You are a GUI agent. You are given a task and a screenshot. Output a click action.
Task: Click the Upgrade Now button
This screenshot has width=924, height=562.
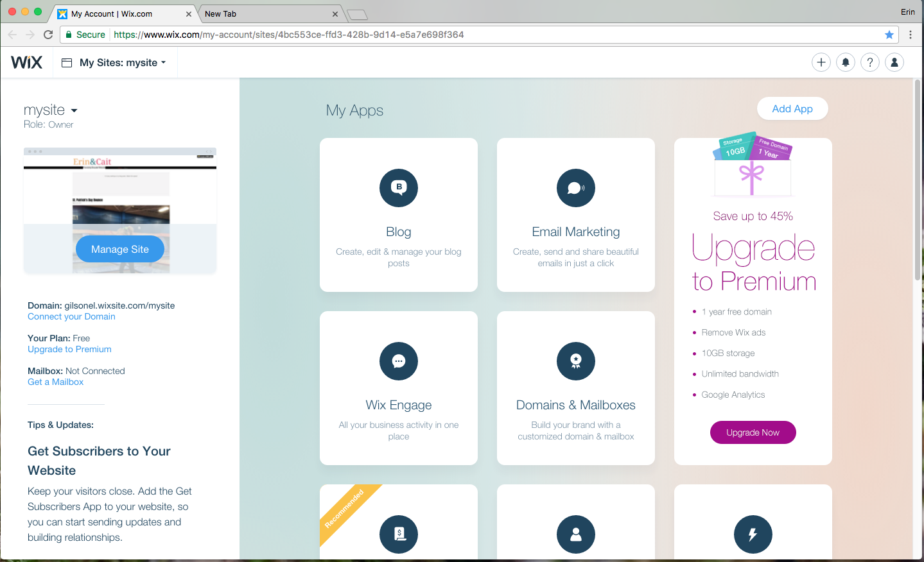753,432
